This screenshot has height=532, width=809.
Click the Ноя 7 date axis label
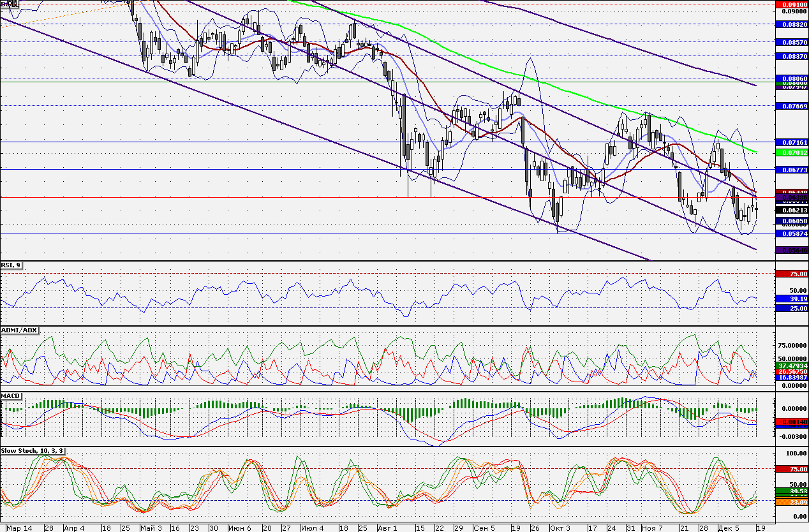(652, 528)
